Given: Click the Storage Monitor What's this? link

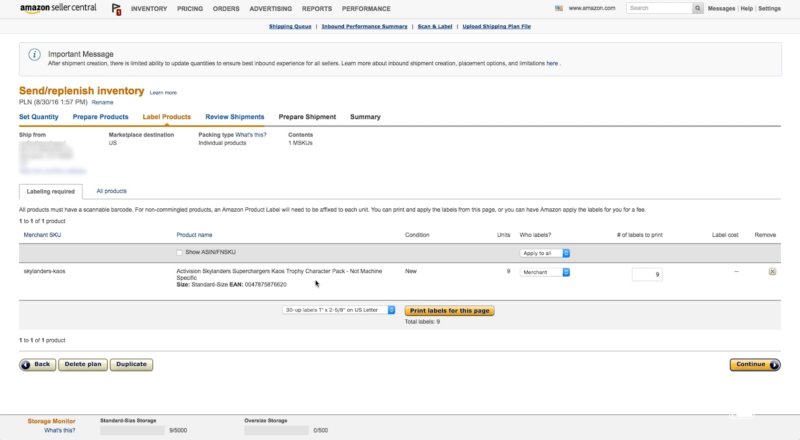Looking at the screenshot, I should 59,430.
